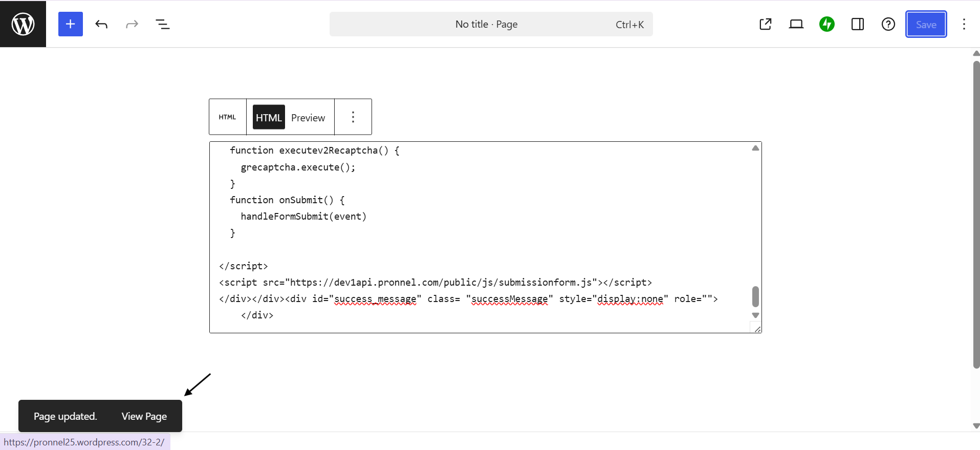Click the textarea resize handle
980x450 pixels.
(756, 328)
